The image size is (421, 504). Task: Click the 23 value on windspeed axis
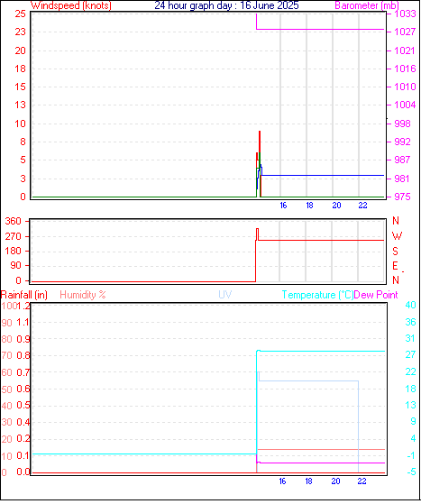pyautogui.click(x=20, y=32)
